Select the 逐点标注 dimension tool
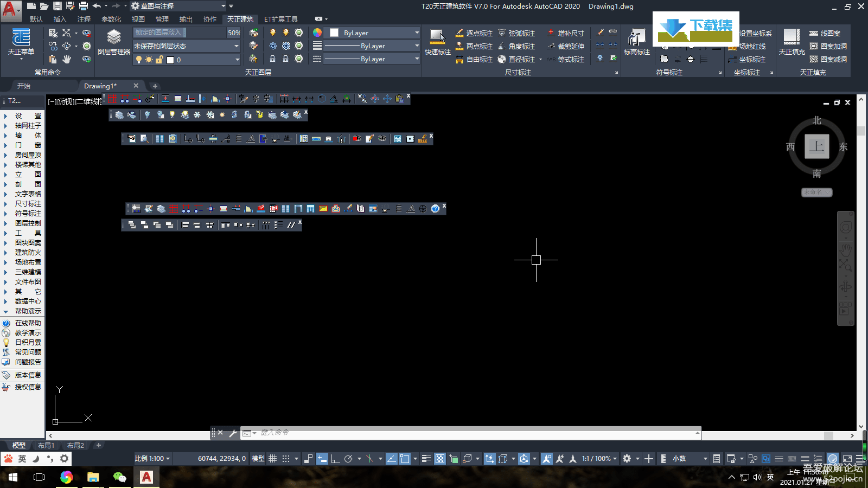This screenshot has width=868, height=488. click(474, 33)
